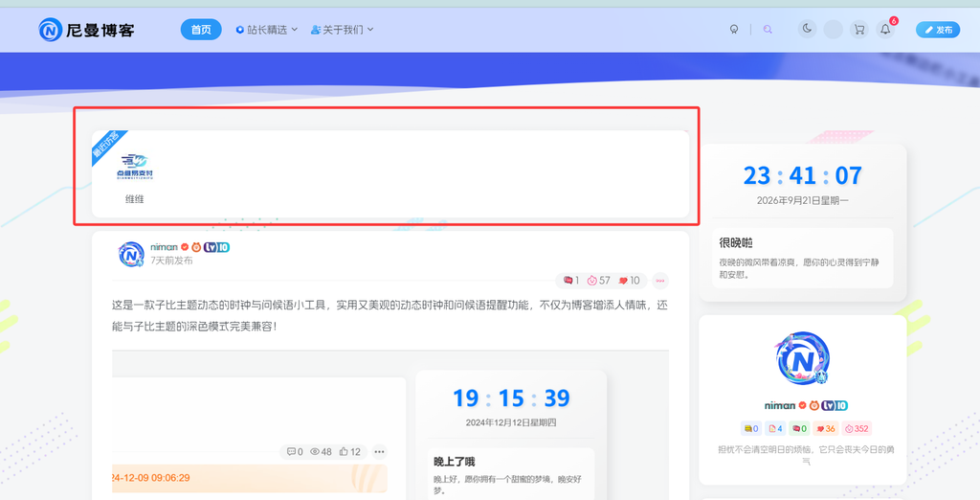Image resolution: width=980 pixels, height=500 pixels.
Task: Open the medal/rewards icon in header
Action: [734, 30]
